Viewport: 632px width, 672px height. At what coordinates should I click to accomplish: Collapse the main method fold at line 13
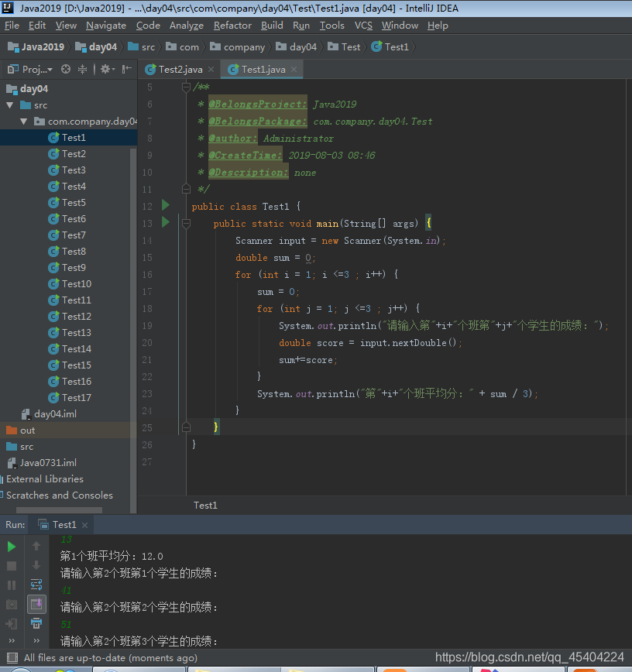tap(186, 223)
